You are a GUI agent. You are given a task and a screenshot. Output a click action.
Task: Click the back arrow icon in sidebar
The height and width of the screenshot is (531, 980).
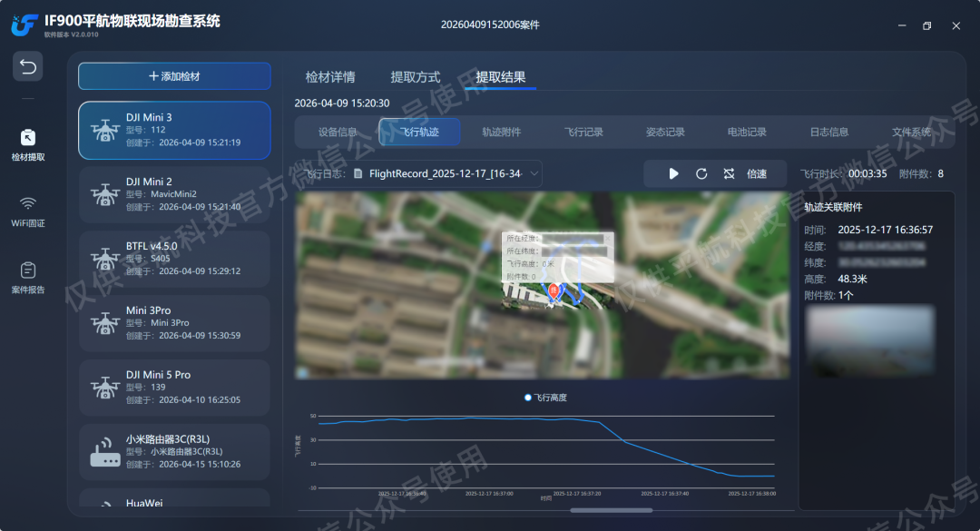pyautogui.click(x=27, y=66)
